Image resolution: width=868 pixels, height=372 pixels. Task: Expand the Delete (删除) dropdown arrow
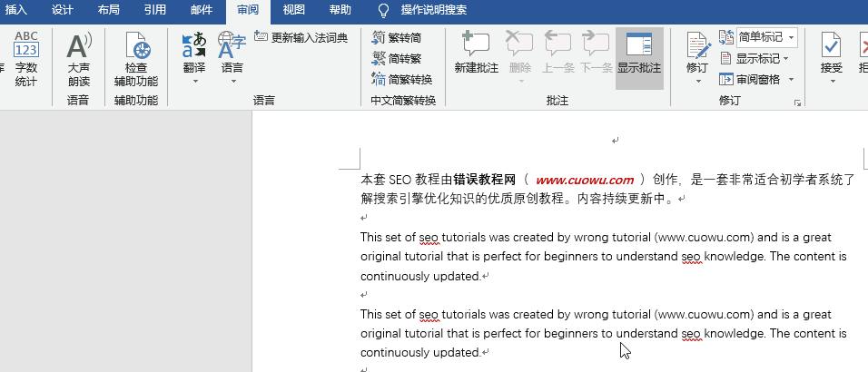520,82
